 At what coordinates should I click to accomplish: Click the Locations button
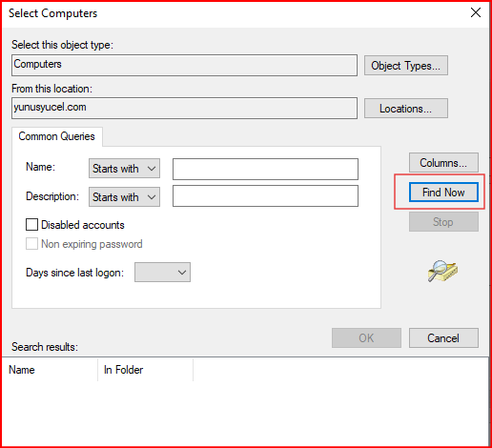406,109
